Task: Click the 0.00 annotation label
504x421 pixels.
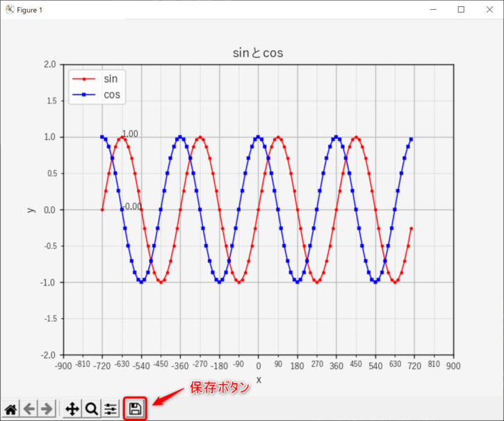Action: (133, 206)
